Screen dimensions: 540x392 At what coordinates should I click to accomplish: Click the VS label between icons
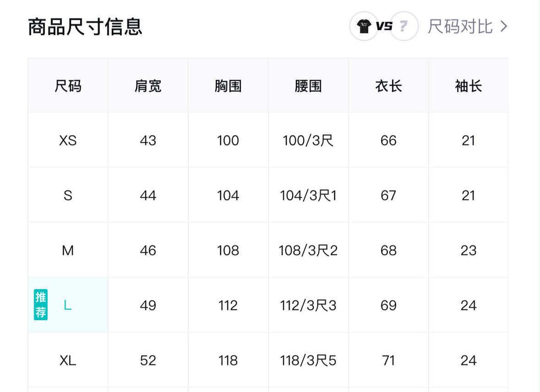[384, 26]
